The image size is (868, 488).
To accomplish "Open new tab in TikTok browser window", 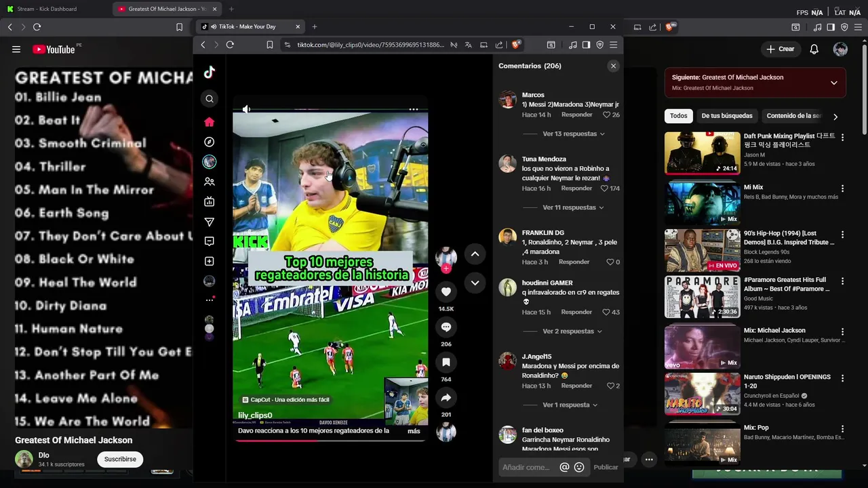I will coord(314,26).
